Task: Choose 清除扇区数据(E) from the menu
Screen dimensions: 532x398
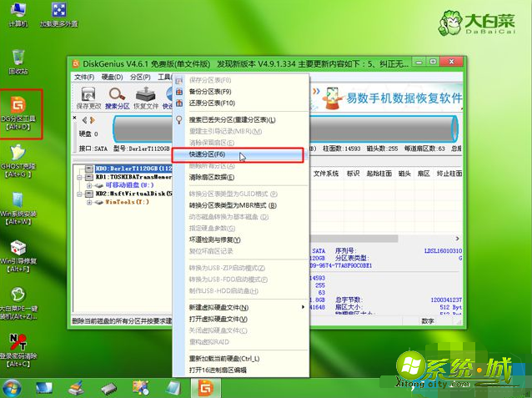Action: 241,177
